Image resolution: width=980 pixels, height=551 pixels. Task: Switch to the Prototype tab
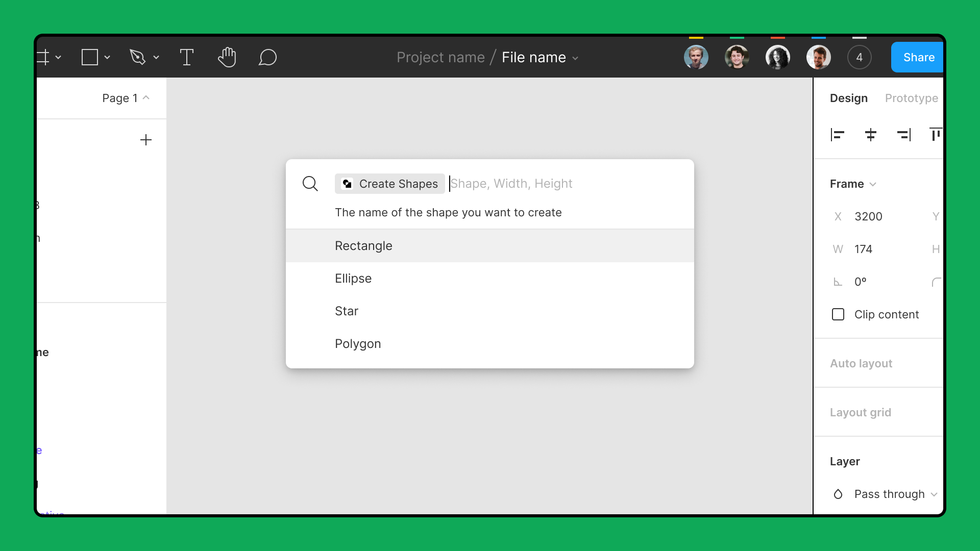(x=912, y=98)
